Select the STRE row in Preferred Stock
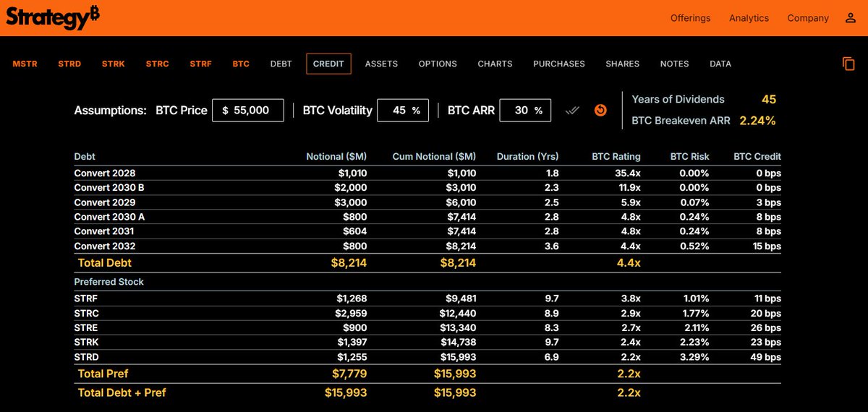Viewport: 868px width, 412px height. point(427,327)
